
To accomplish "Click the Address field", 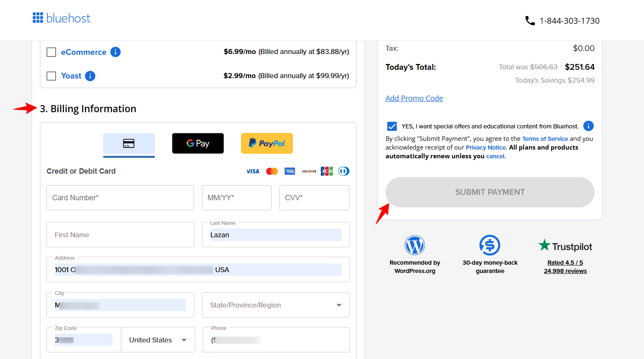I will pyautogui.click(x=198, y=270).
